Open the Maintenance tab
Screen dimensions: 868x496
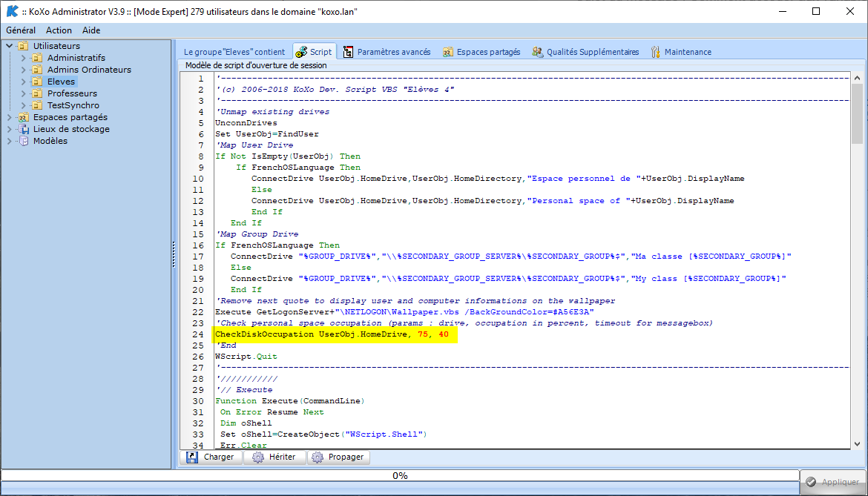coord(681,52)
